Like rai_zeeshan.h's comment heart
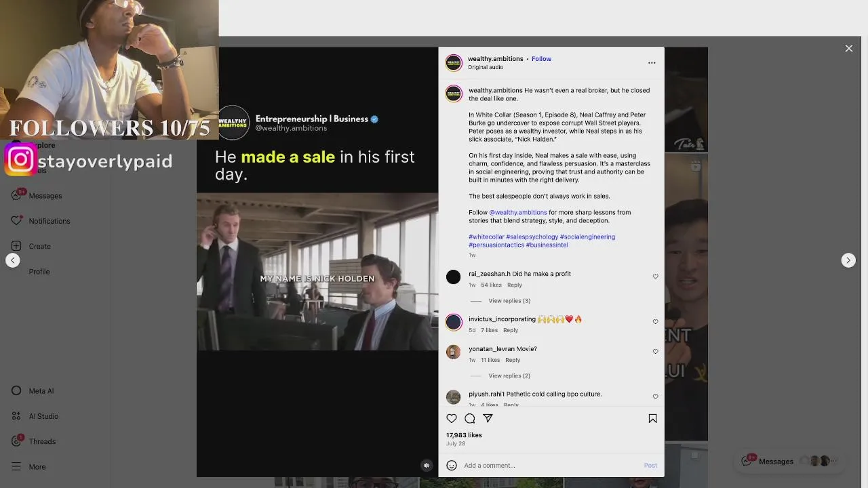Viewport: 868px width, 488px height. coord(655,277)
